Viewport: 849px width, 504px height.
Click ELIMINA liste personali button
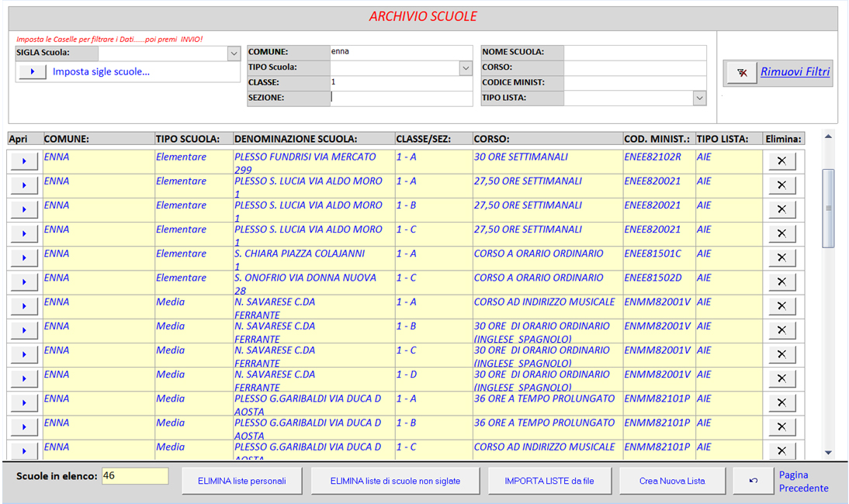pyautogui.click(x=242, y=481)
